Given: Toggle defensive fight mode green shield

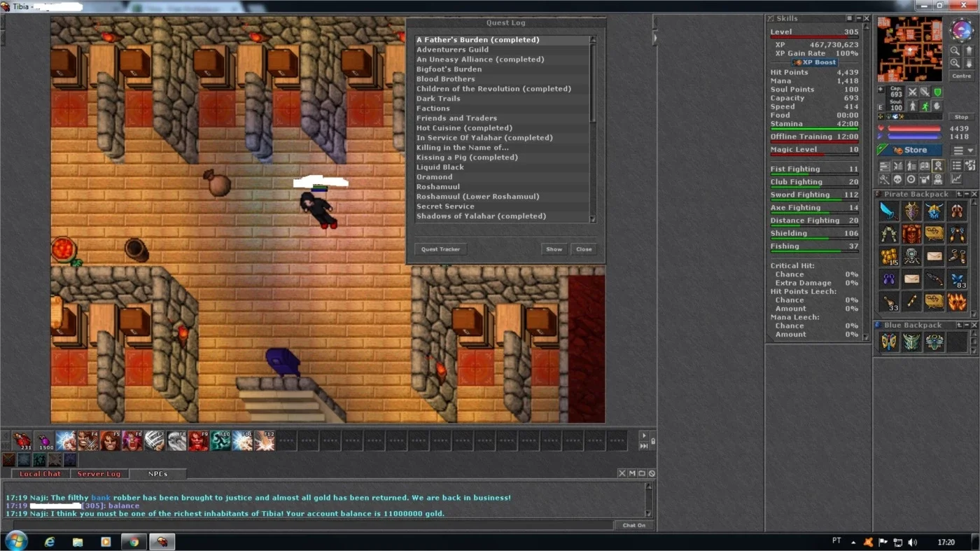Looking at the screenshot, I should tap(938, 92).
